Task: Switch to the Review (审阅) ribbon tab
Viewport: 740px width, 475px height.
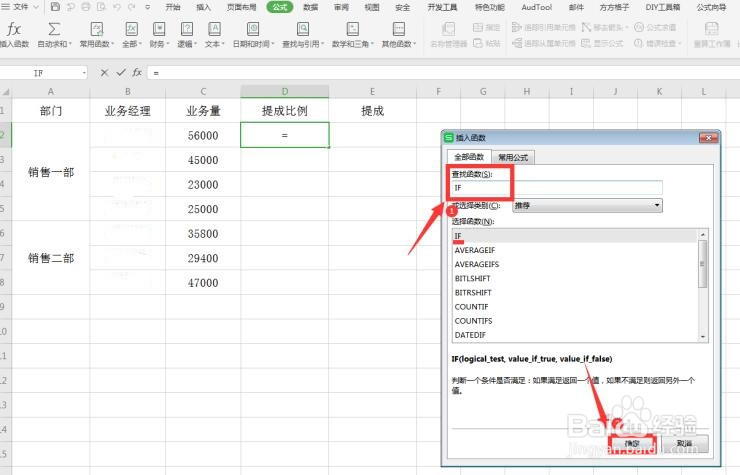Action: tap(341, 7)
